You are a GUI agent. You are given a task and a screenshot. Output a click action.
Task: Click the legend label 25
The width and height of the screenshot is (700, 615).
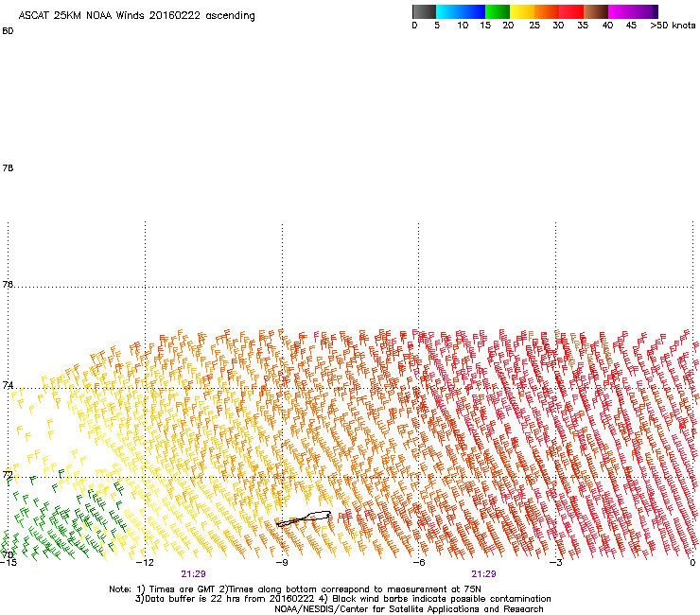coord(534,26)
